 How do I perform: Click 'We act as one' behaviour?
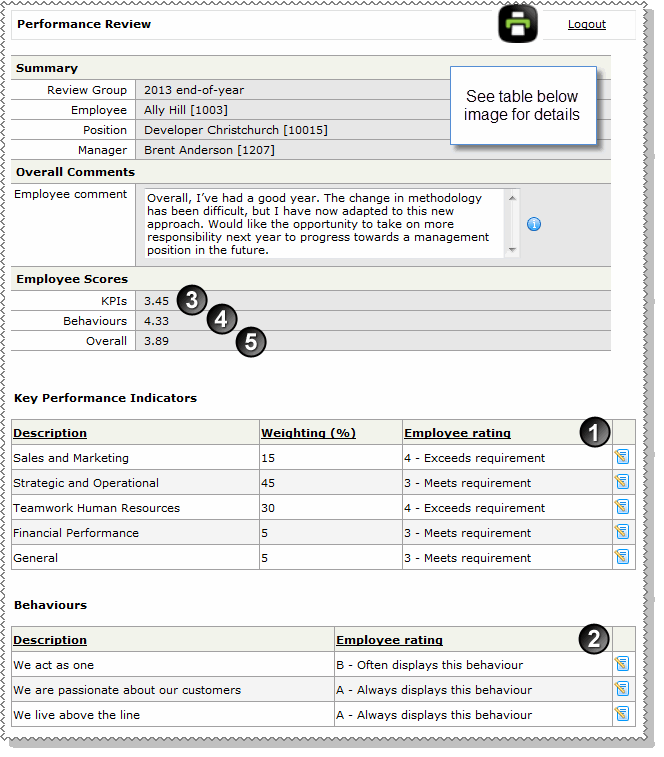[54, 665]
